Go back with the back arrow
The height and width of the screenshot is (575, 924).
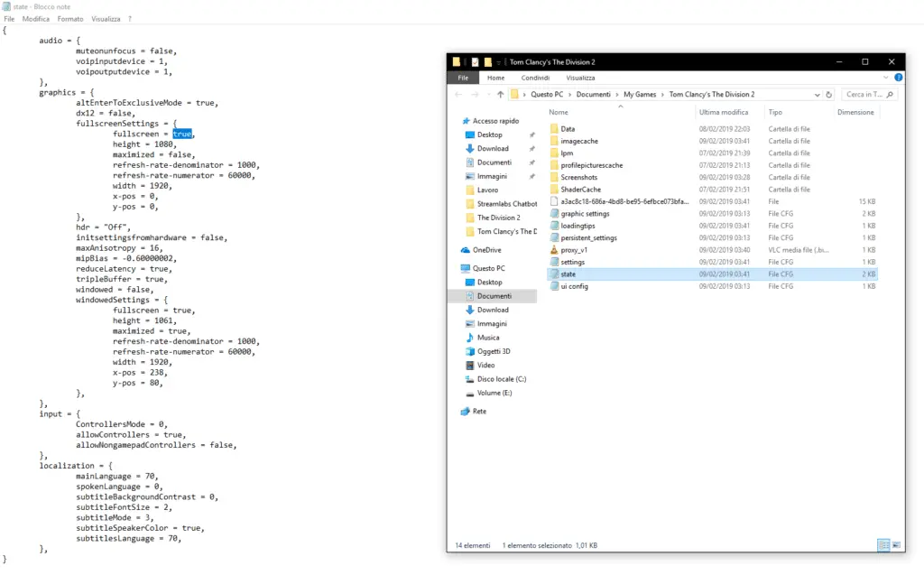pyautogui.click(x=458, y=95)
